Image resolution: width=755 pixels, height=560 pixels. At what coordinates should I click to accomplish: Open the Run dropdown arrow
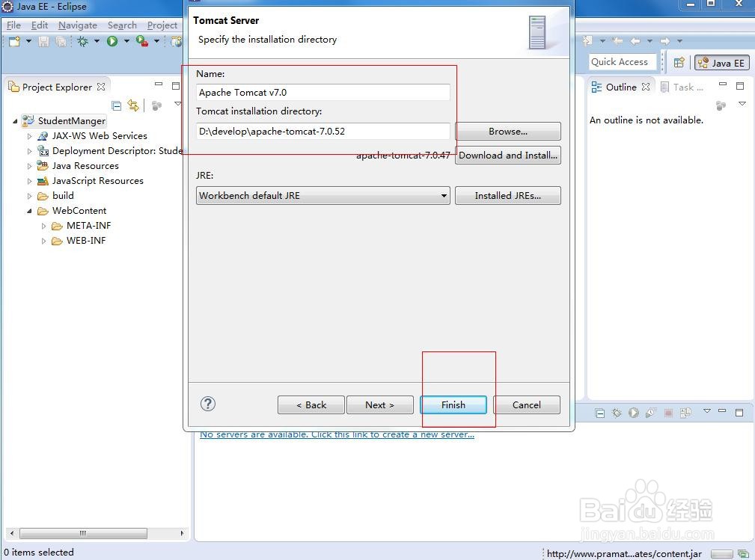[126, 41]
